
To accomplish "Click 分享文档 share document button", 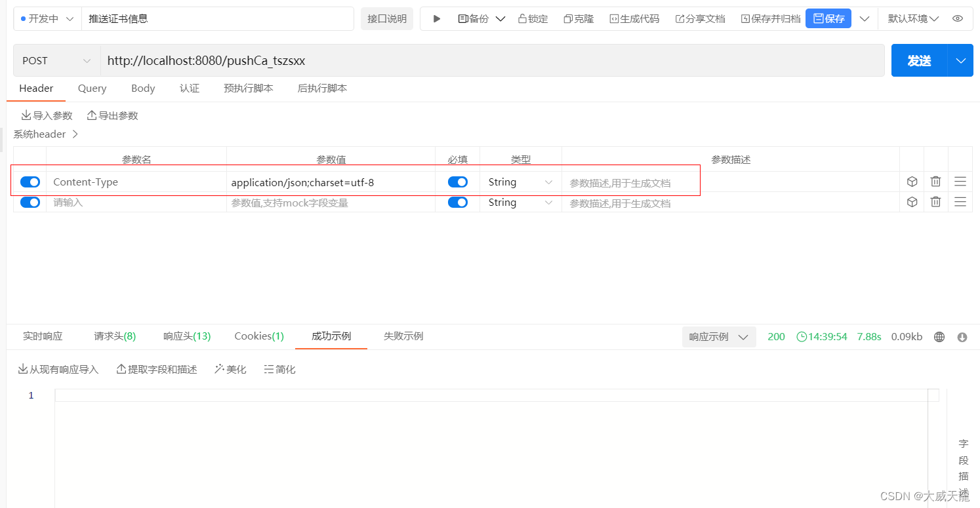I will [701, 19].
